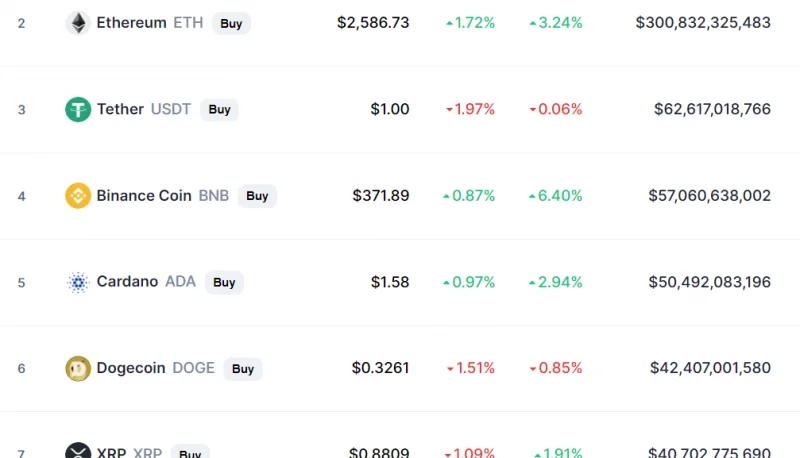
Task: Go to the Binance Coin details link
Action: [x=144, y=195]
